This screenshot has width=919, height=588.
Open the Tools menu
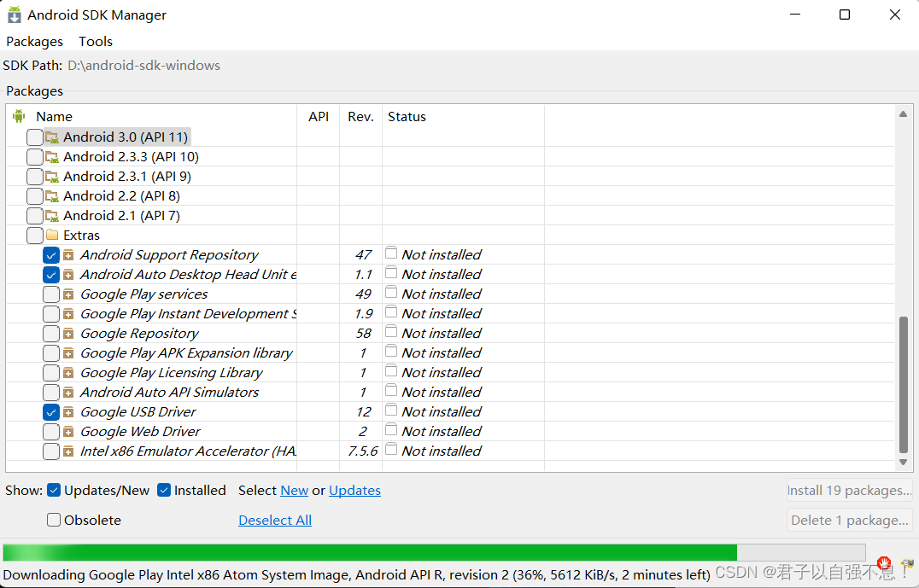pyautogui.click(x=96, y=41)
